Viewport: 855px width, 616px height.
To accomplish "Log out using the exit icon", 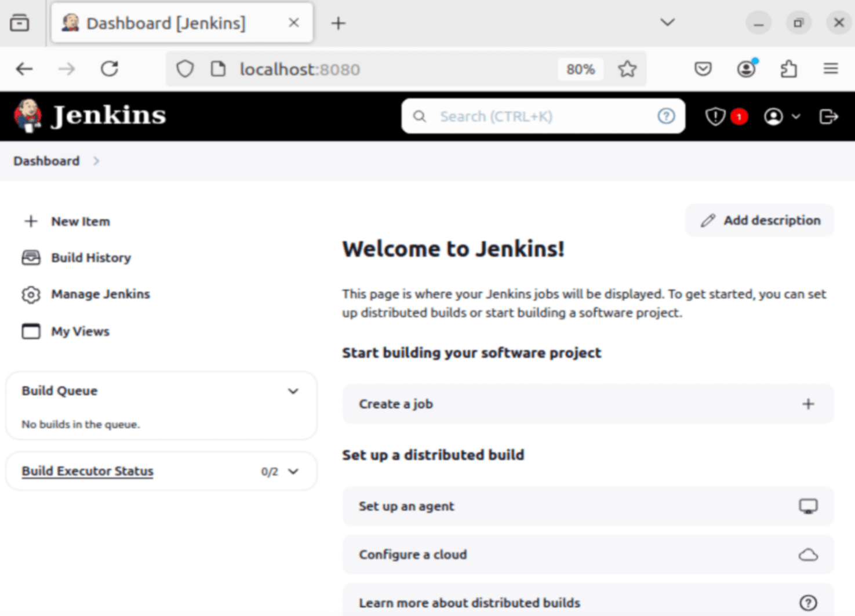I will 829,116.
